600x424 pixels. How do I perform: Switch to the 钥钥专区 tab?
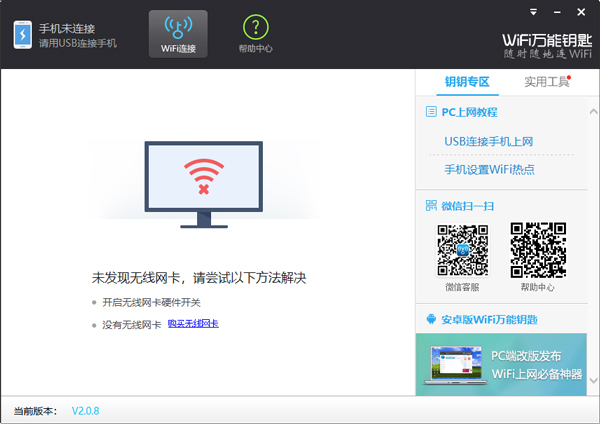point(467,82)
